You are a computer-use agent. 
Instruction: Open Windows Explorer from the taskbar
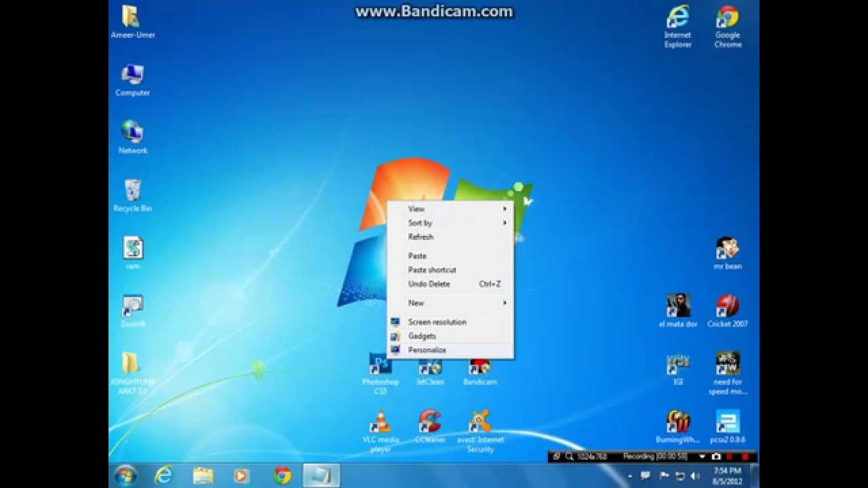pyautogui.click(x=203, y=476)
